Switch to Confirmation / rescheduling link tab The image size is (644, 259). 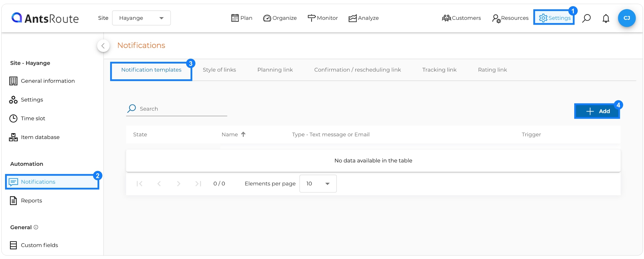pyautogui.click(x=357, y=70)
